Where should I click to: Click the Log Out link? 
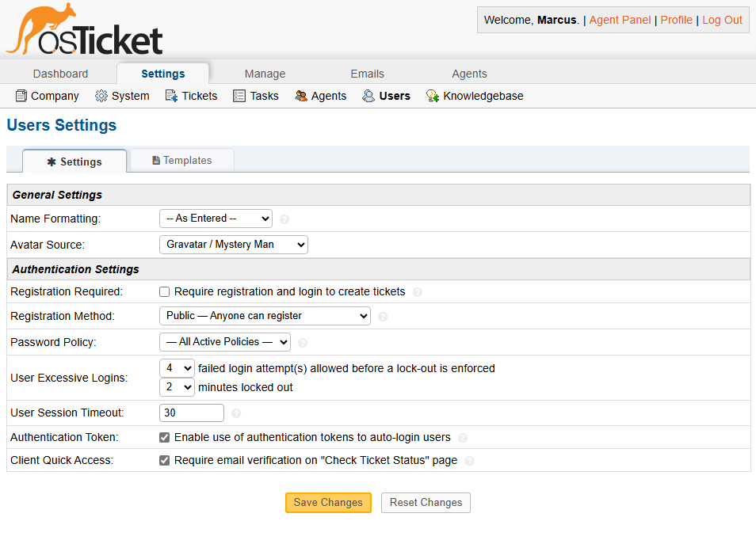pos(722,20)
